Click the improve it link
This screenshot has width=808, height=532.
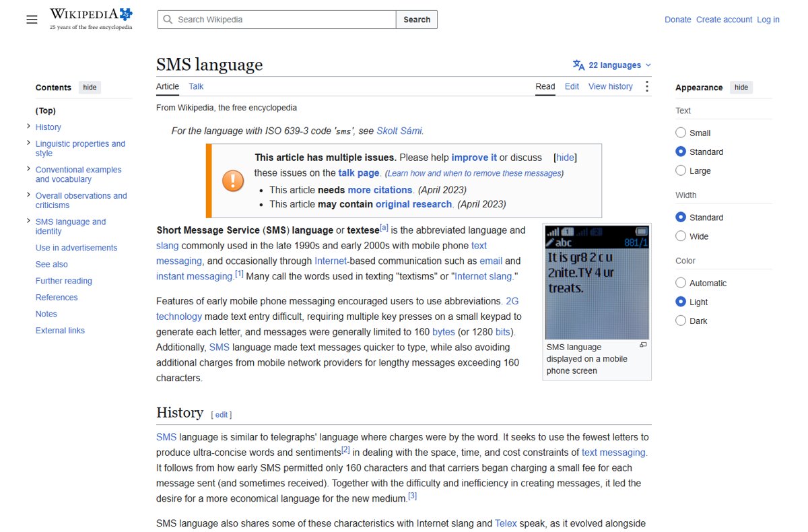coord(474,158)
